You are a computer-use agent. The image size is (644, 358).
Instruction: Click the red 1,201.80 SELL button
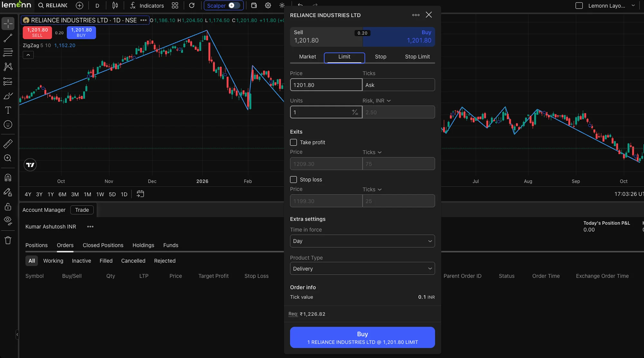[37, 33]
